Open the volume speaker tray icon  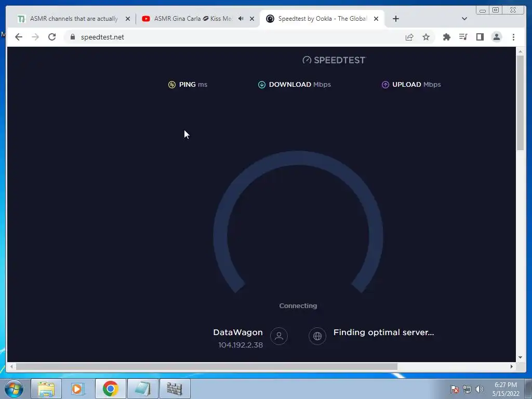pos(480,389)
